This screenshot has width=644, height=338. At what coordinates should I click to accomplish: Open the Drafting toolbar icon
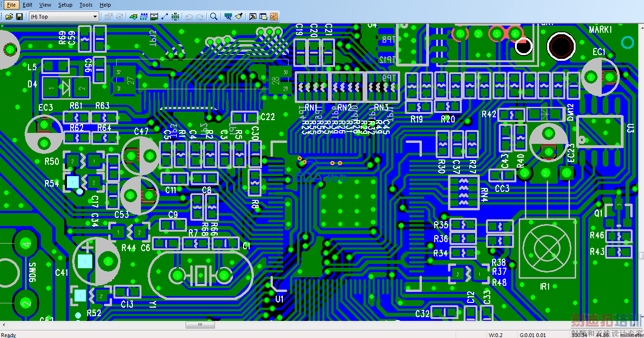[134, 17]
